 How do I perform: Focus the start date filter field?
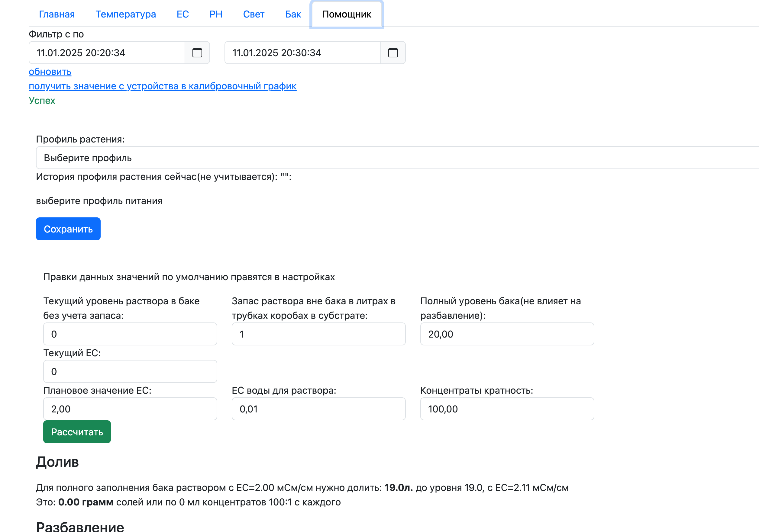(x=107, y=53)
